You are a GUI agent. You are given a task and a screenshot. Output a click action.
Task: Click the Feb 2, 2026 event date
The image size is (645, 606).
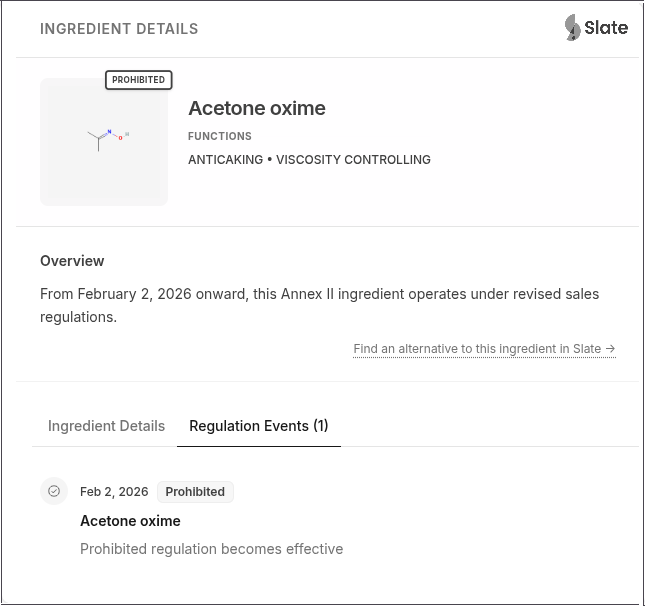114,492
